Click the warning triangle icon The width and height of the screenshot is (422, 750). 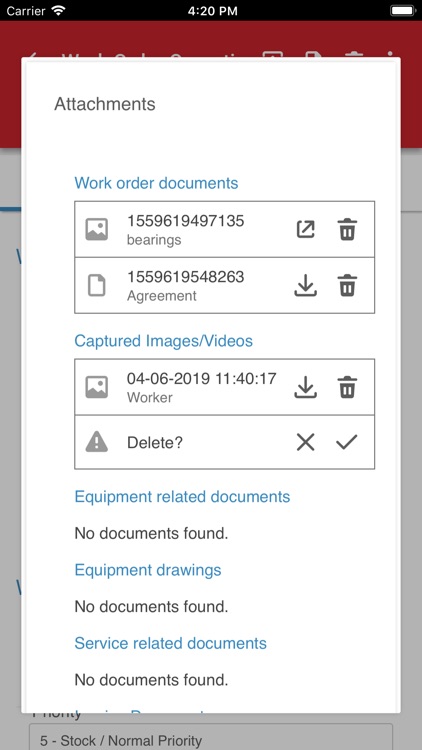[x=97, y=442]
